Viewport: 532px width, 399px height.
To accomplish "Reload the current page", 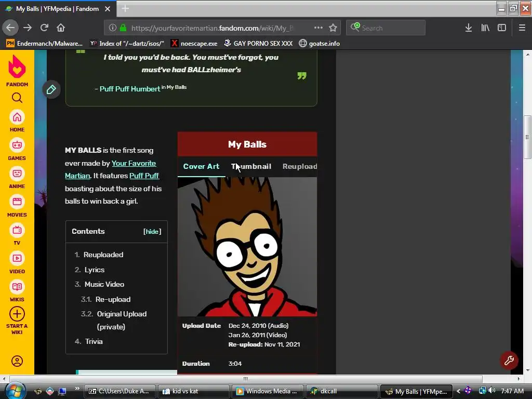I will [x=45, y=28].
